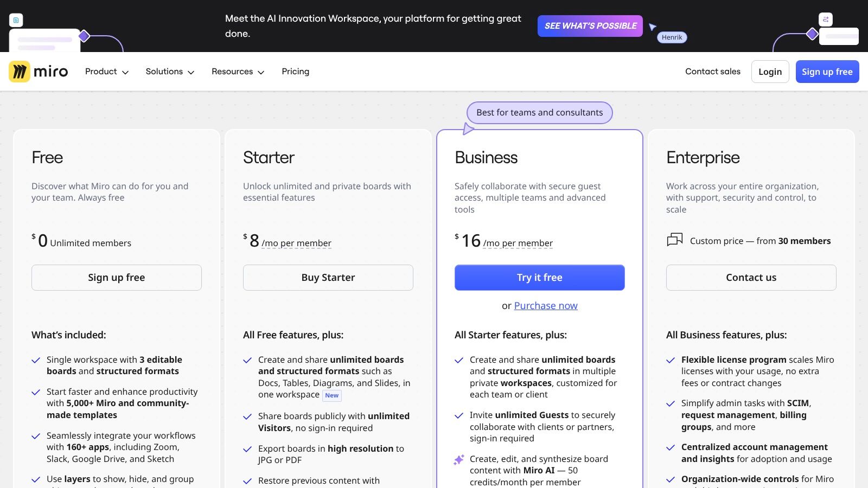Click the small icon in the banner's top-right
This screenshot has width=868, height=488.
(x=825, y=20)
